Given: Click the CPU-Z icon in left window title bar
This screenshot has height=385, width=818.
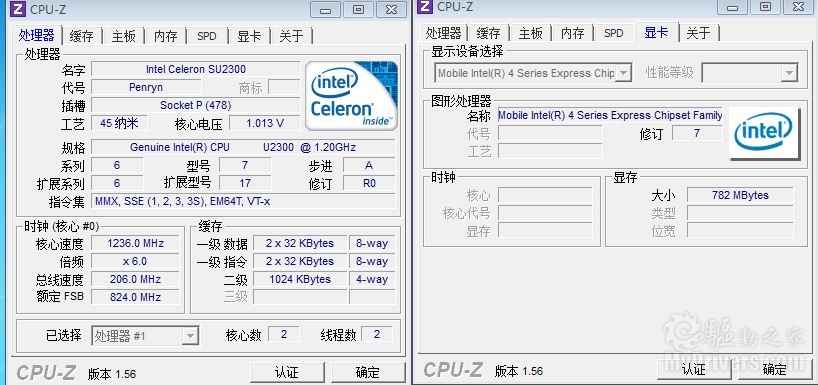Looking at the screenshot, I should pyautogui.click(x=19, y=9).
